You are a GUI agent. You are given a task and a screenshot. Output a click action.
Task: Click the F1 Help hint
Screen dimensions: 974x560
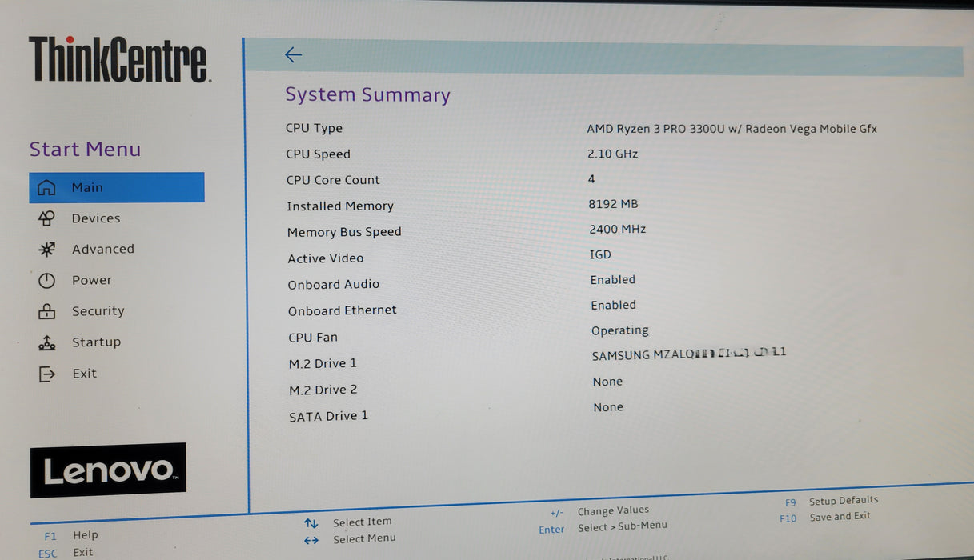[71, 535]
